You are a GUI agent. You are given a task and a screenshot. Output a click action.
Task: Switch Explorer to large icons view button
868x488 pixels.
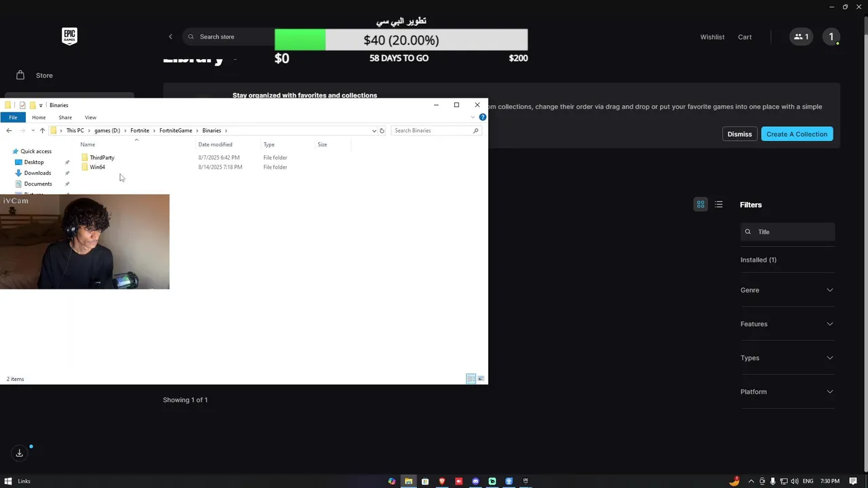pyautogui.click(x=481, y=379)
